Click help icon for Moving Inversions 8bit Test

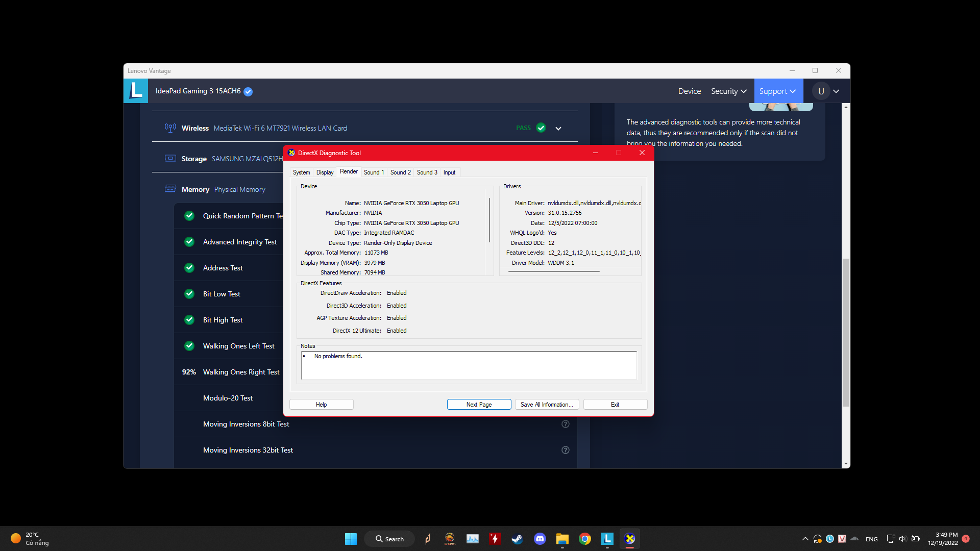pos(565,424)
